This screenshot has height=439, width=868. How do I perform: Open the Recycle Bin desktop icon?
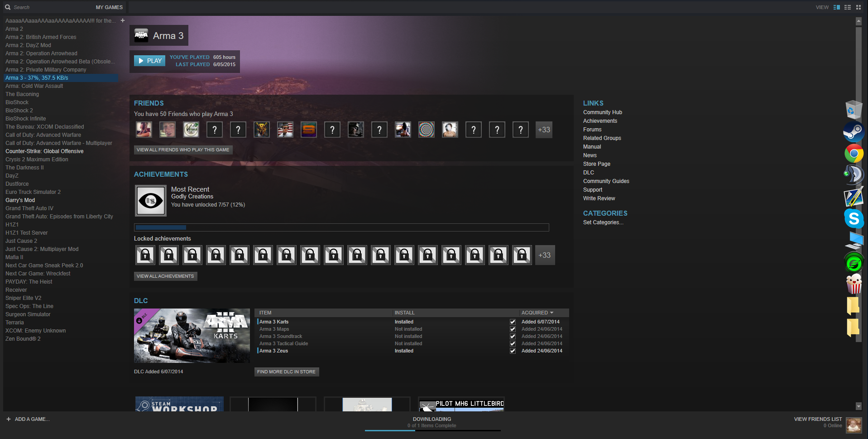tap(854, 110)
